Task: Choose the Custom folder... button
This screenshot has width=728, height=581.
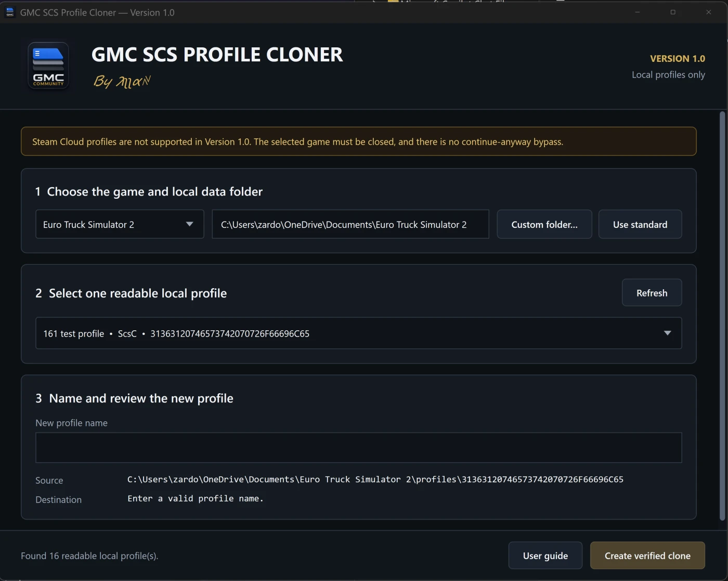Action: point(544,224)
